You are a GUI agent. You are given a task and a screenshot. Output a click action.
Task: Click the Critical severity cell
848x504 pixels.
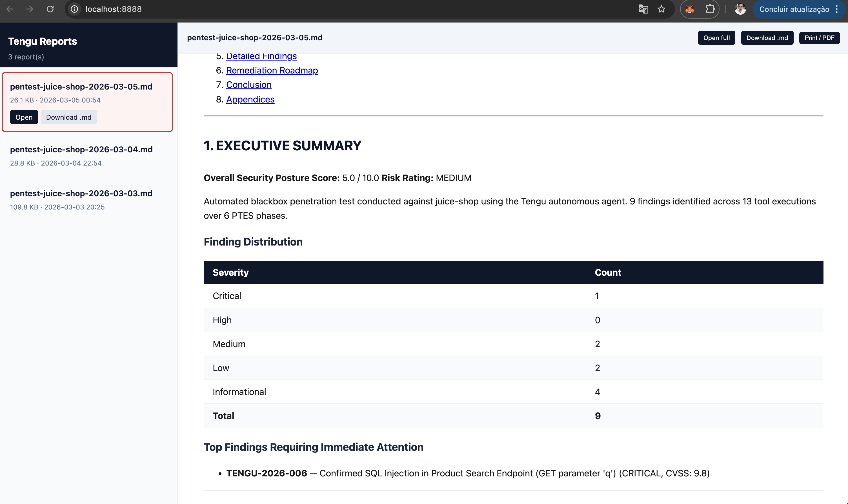pos(227,296)
